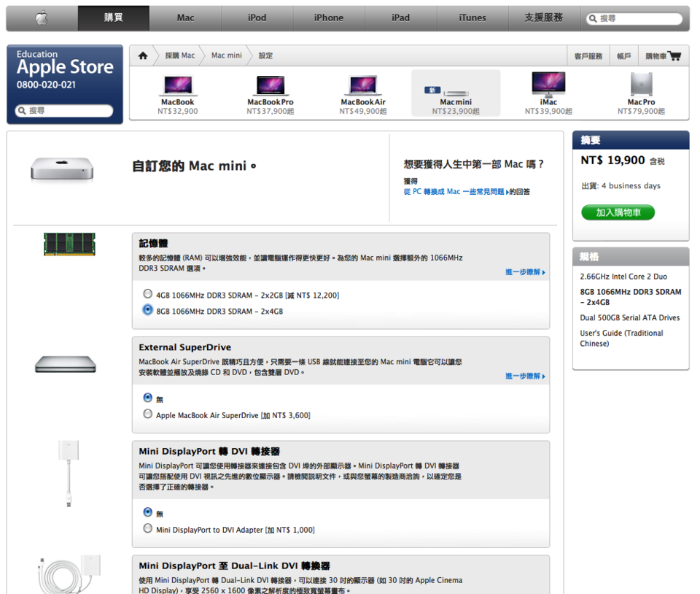Viewport: 700px width, 594px height.
Task: Select 無 under External SuperDrive
Action: [147, 398]
